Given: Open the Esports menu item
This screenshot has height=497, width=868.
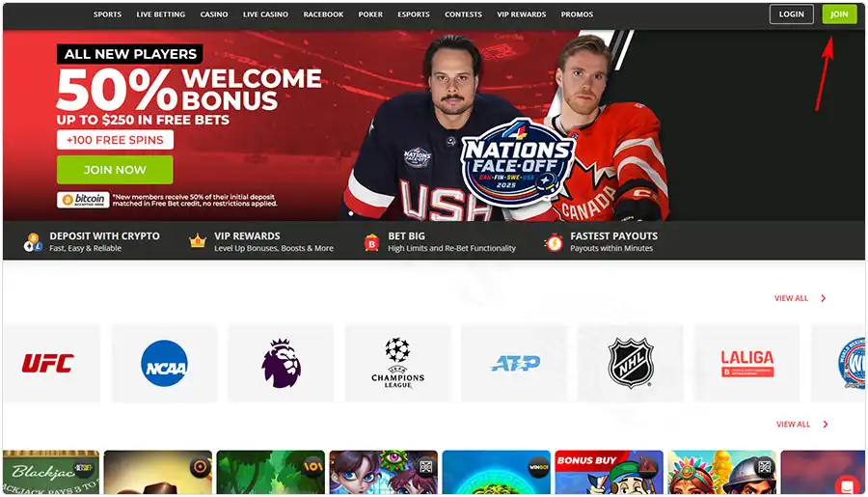Looking at the screenshot, I should click(414, 14).
